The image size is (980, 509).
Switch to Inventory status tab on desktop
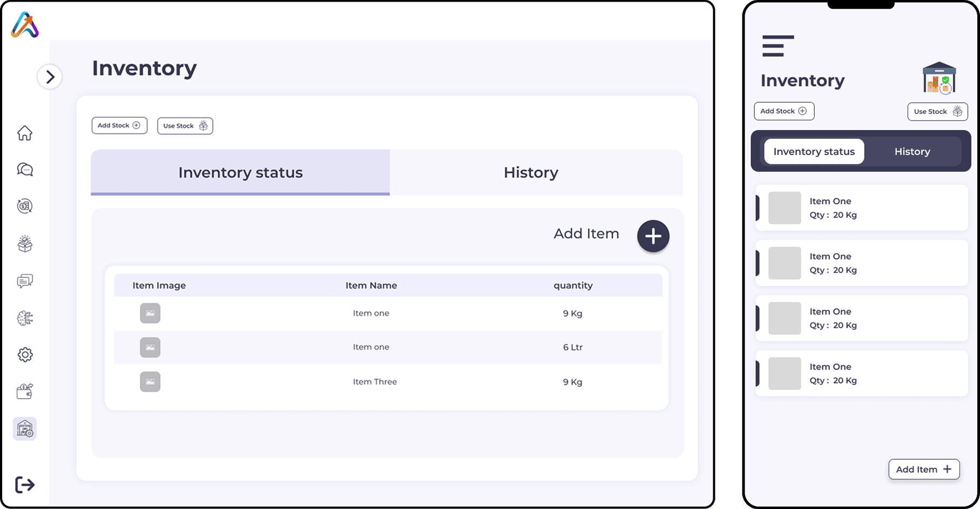(x=240, y=172)
